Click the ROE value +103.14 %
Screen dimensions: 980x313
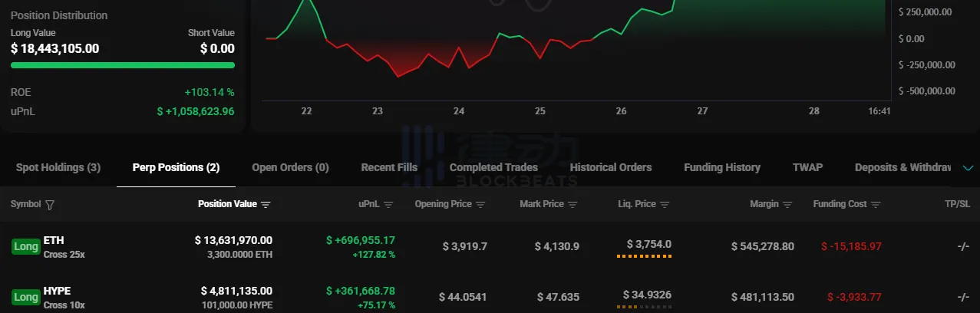(x=210, y=92)
